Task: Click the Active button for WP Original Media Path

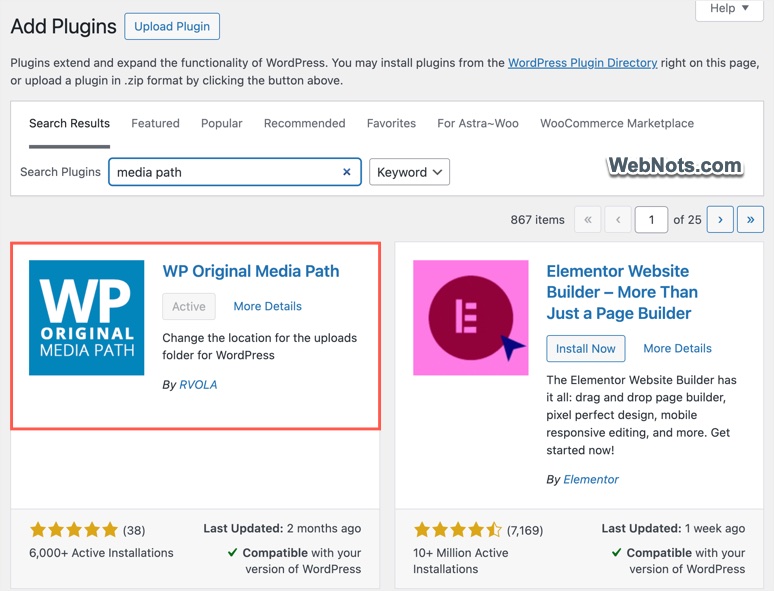Action: coord(189,307)
